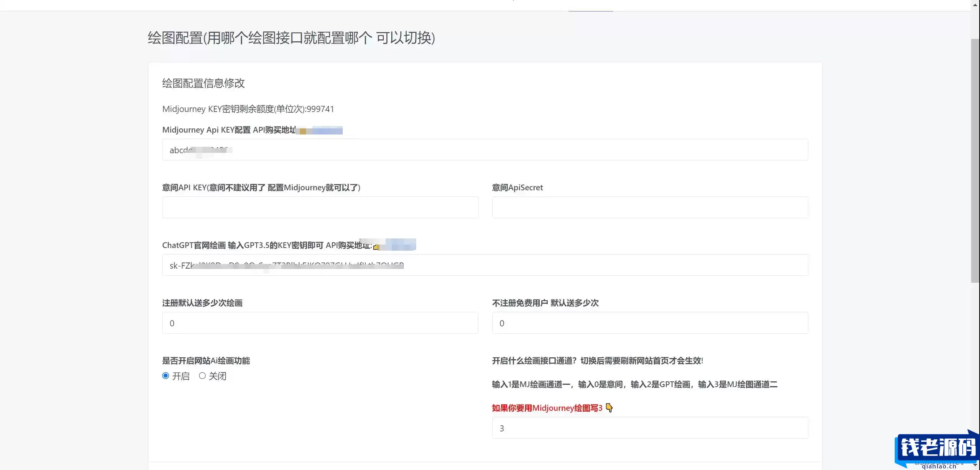Click the Midjourney KEY密钥剩余额度 text
980x470 pixels.
tap(248, 109)
